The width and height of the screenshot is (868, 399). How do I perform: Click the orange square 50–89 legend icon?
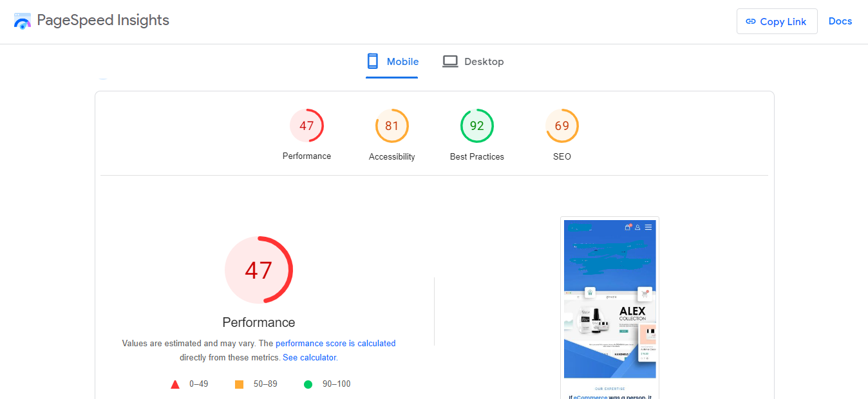(240, 384)
